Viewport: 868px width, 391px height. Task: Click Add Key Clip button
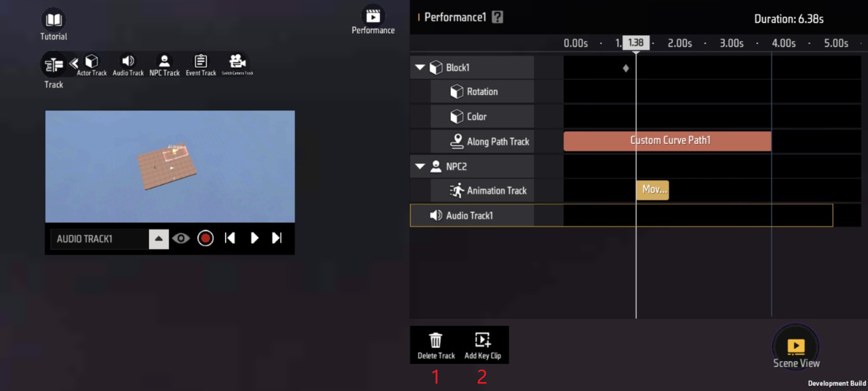point(482,345)
